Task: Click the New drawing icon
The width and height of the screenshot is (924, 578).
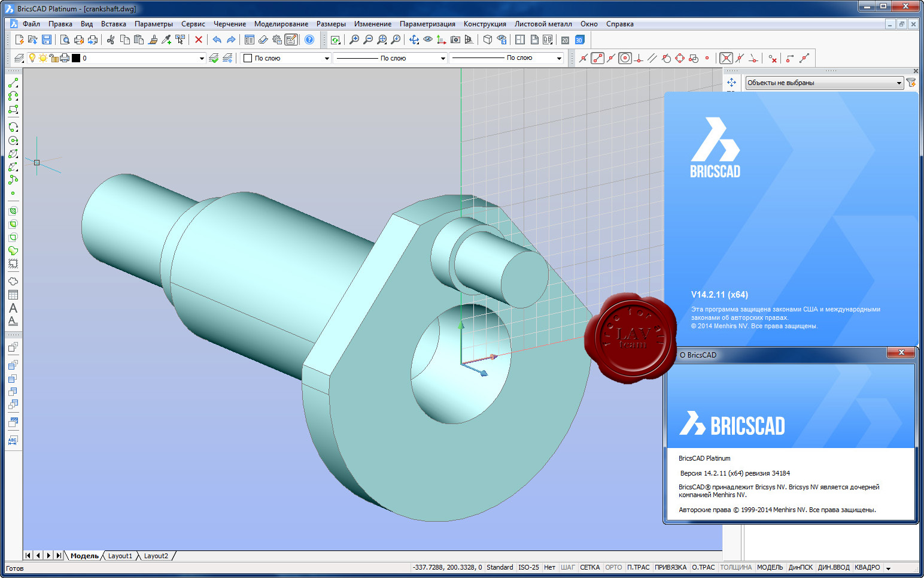Action: [x=19, y=40]
